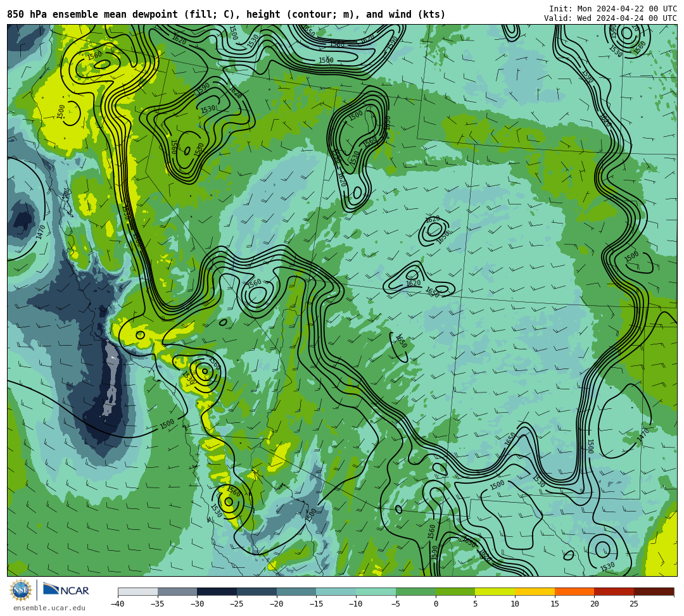Click the 0 colorbar tick label

436,604
